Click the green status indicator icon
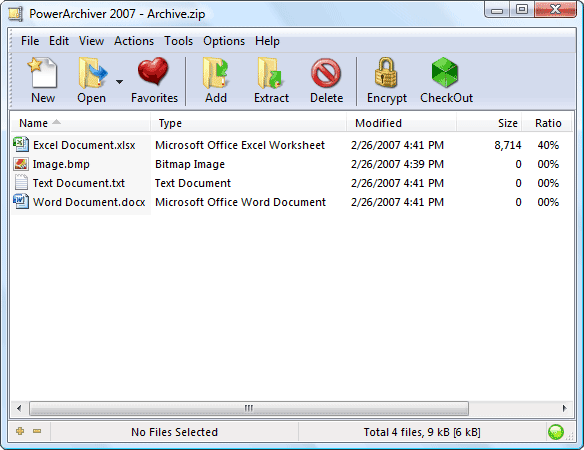The width and height of the screenshot is (584, 450). click(x=556, y=432)
